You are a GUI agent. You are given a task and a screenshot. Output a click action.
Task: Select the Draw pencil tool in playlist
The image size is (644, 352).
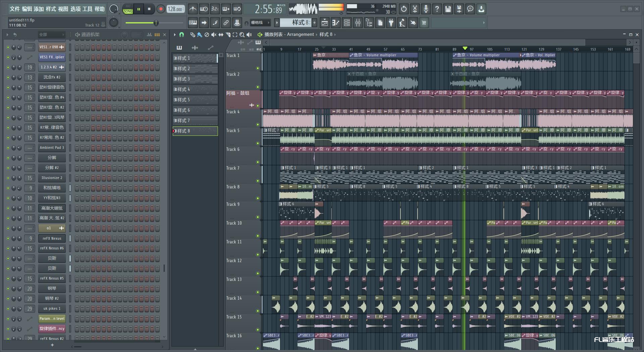click(x=193, y=35)
